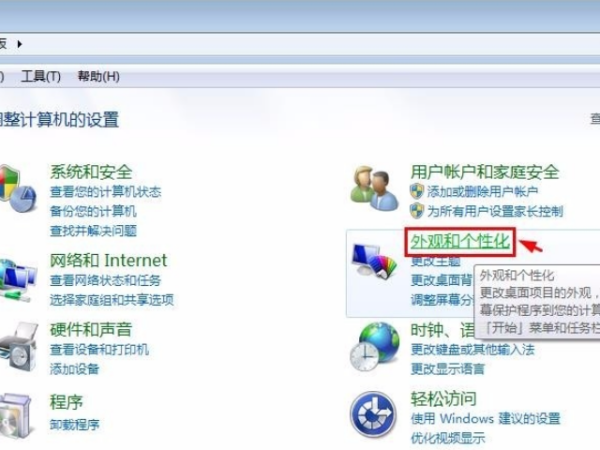The image size is (600, 450).
Task: Click the Ease of Access circular icon
Action: [373, 414]
